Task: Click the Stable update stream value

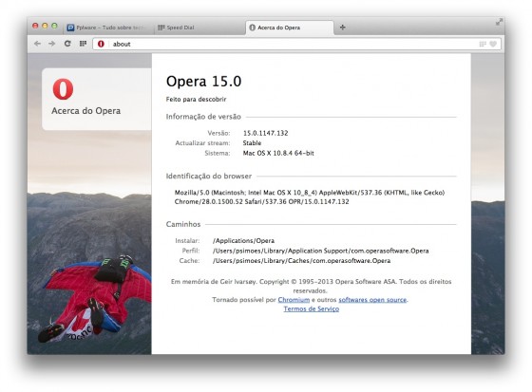Action: pos(252,142)
